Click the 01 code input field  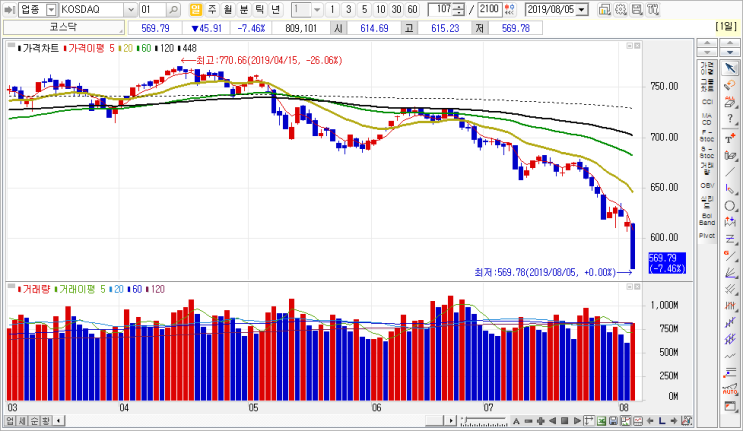tap(153, 9)
